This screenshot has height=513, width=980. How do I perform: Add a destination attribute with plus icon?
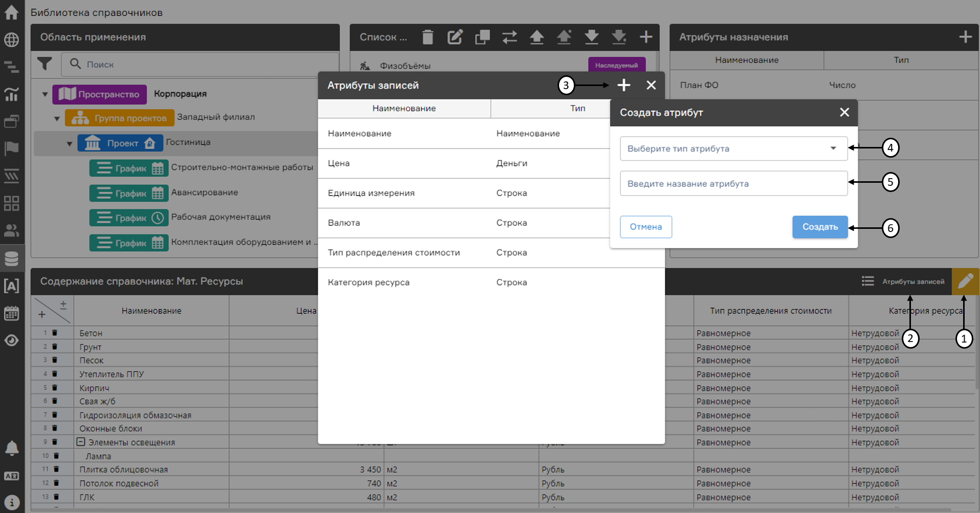coord(965,37)
